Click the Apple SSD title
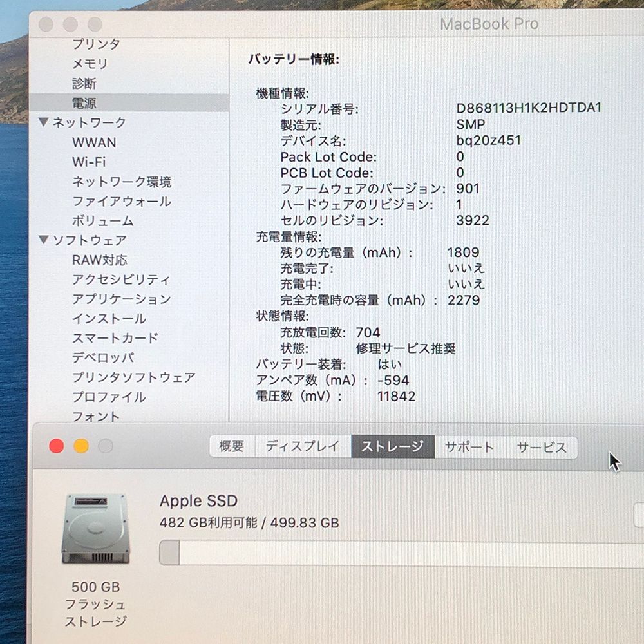The image size is (644, 644). tap(199, 501)
